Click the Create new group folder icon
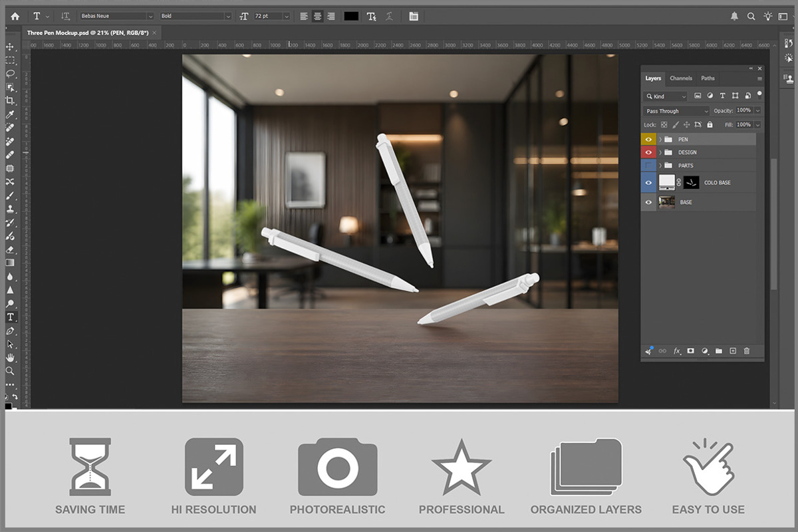Viewport: 798px width, 532px height. tap(718, 350)
